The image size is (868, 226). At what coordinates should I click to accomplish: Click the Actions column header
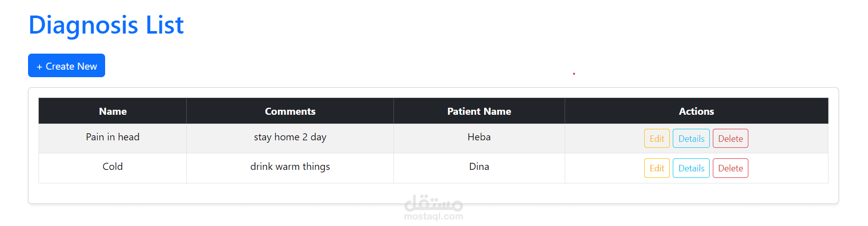click(x=696, y=111)
